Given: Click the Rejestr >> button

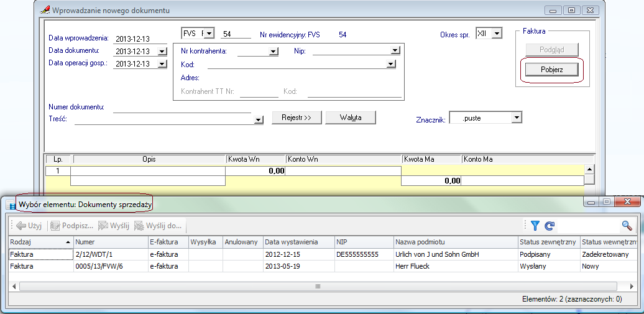Looking at the screenshot, I should pos(296,118).
